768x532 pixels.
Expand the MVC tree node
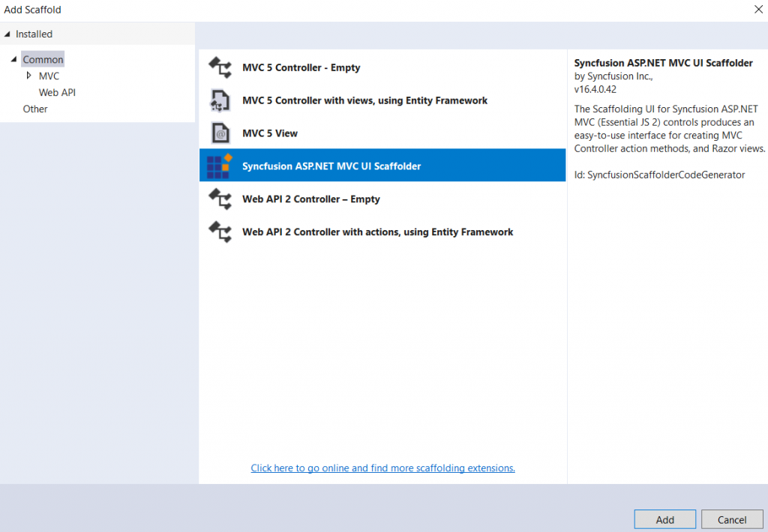click(30, 76)
